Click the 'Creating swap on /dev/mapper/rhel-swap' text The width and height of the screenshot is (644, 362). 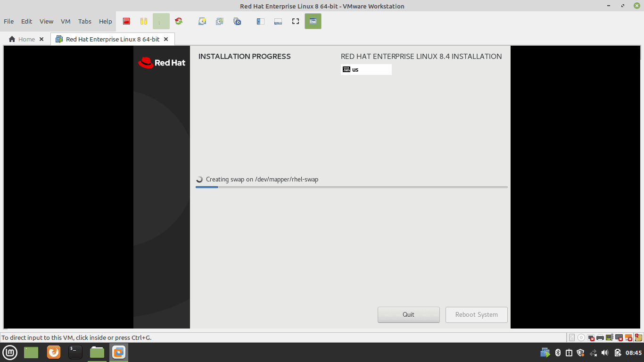click(x=262, y=179)
